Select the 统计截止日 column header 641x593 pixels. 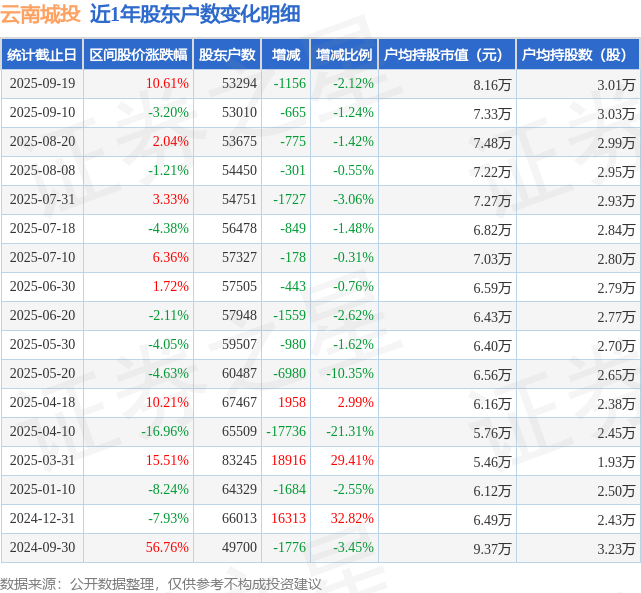(x=42, y=54)
